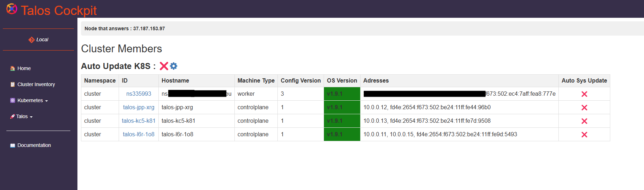
Task: Click the Talos Cockpit title
Action: click(59, 10)
